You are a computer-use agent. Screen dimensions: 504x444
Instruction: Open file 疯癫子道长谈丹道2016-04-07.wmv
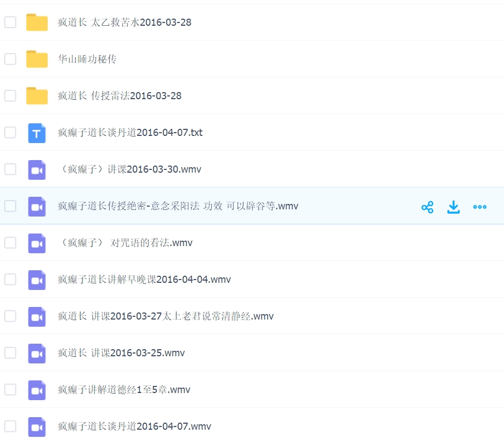134,426
